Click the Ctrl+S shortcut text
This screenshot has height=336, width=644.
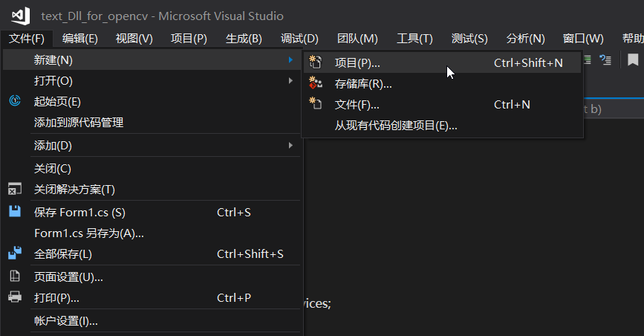234,212
